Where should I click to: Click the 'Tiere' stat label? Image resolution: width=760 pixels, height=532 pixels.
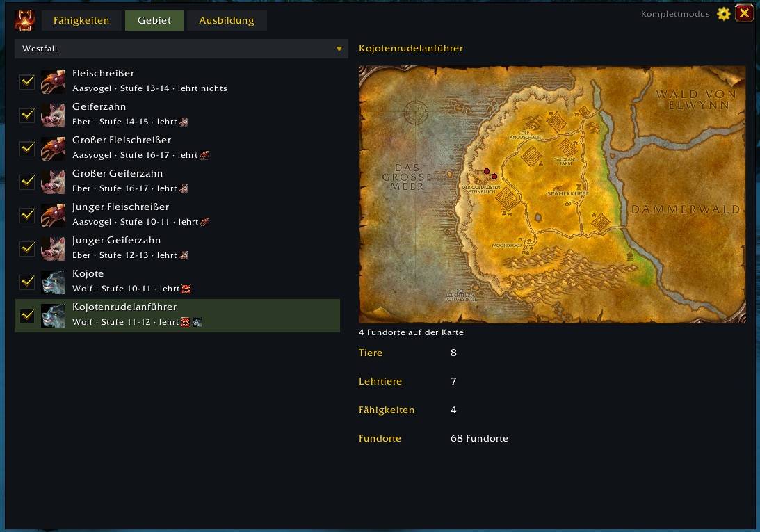click(371, 353)
